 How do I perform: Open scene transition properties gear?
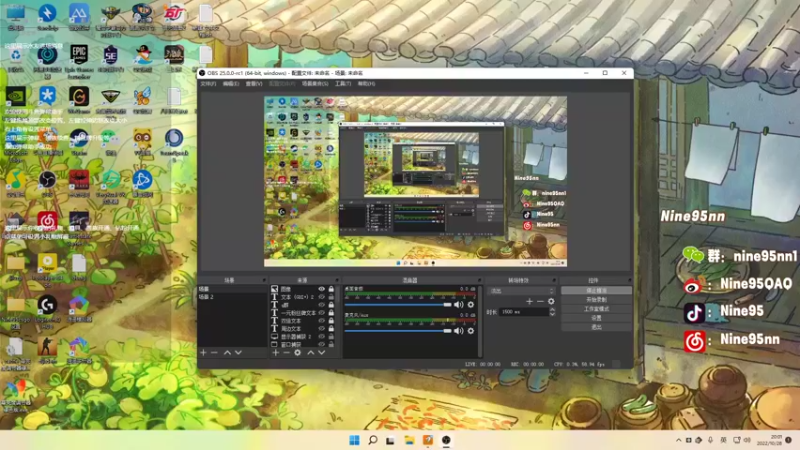pos(551,302)
